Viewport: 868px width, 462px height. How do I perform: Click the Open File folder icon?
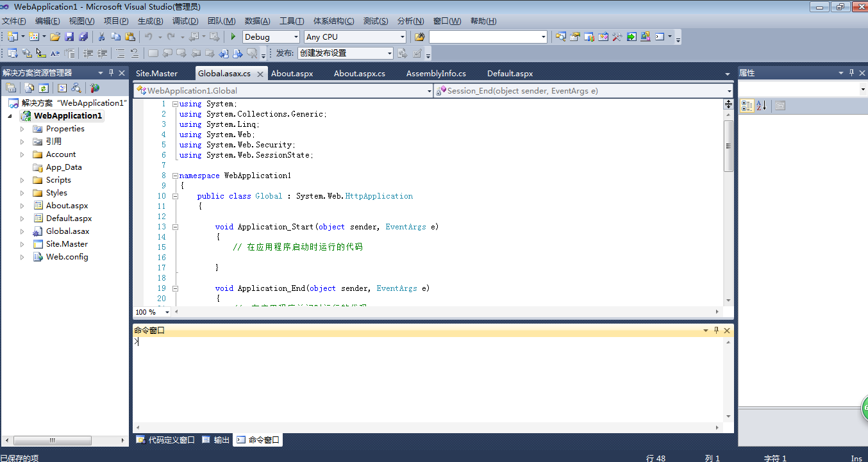click(55, 37)
